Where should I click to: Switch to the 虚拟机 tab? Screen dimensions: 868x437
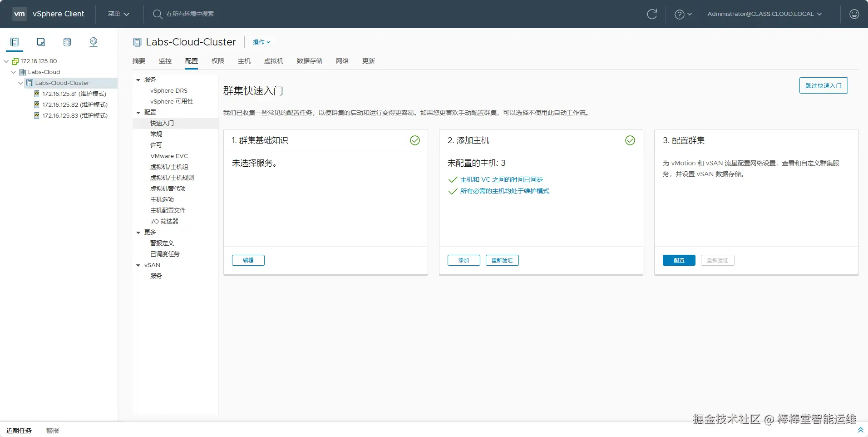coord(274,61)
